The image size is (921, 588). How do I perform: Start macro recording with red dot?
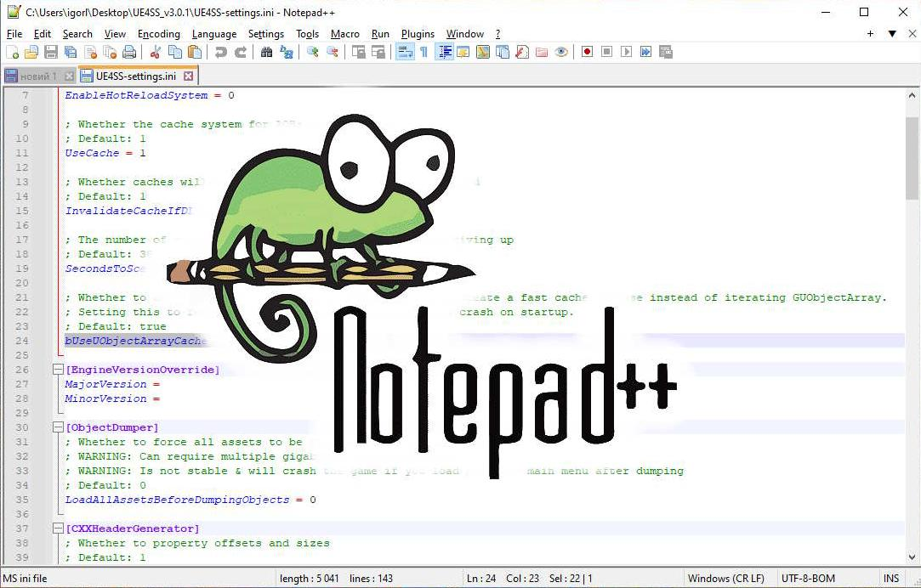tap(587, 52)
